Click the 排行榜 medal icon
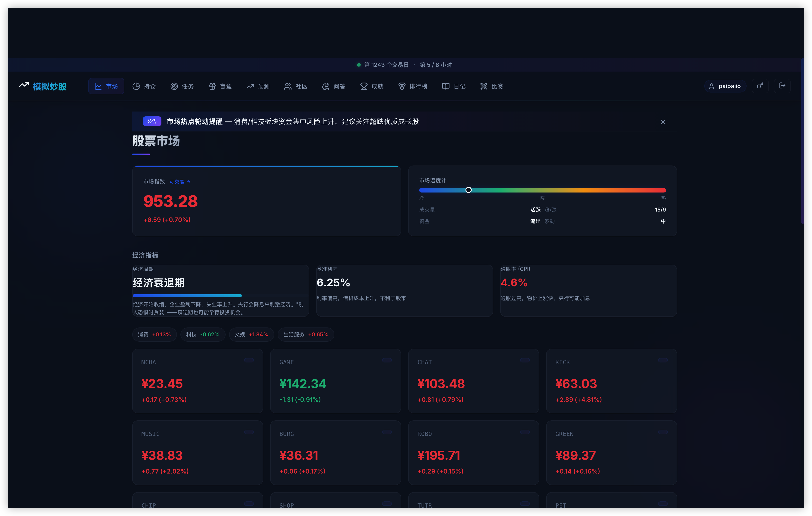The image size is (812, 516). 402,86
